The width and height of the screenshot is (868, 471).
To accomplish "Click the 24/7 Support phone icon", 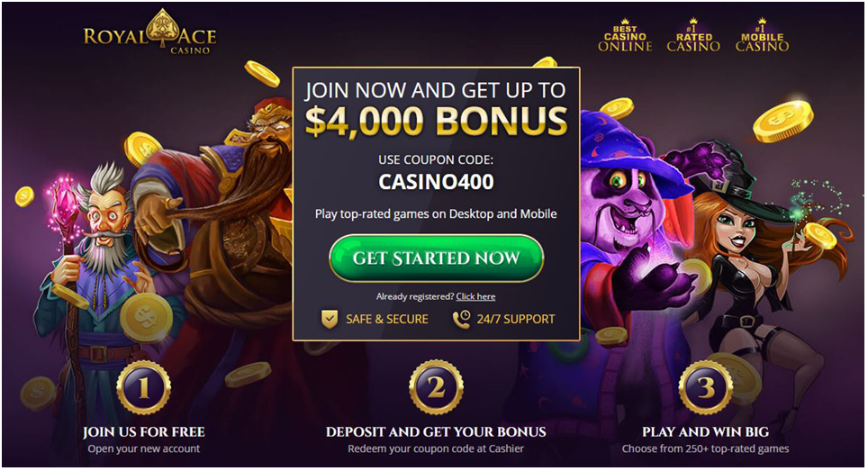I will point(461,319).
